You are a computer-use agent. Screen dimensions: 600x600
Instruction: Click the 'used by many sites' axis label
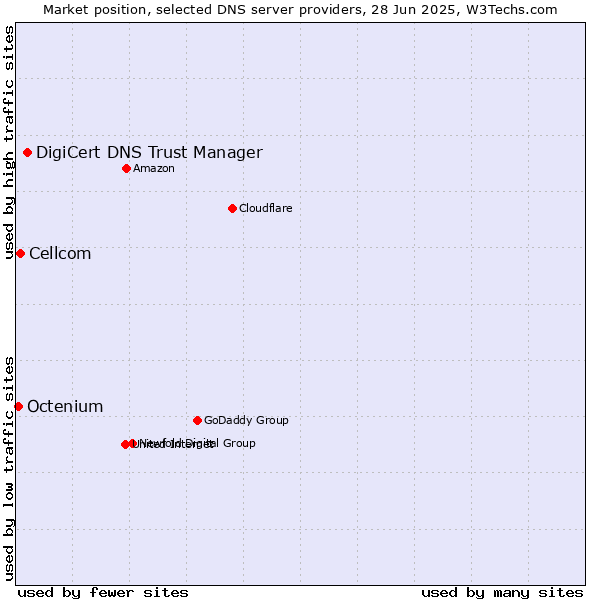point(502,593)
